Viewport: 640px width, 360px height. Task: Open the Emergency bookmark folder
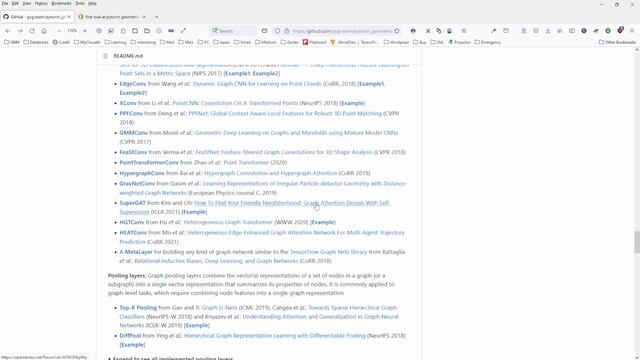[488, 42]
